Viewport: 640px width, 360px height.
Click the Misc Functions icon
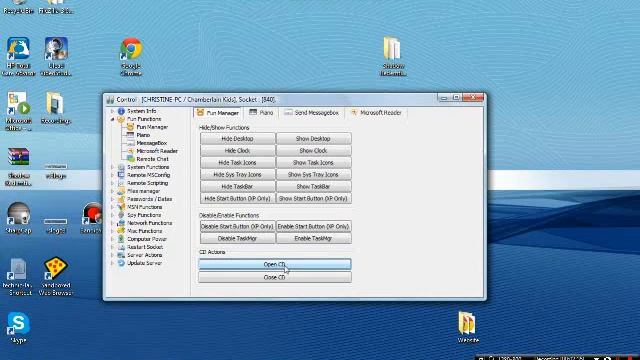pyautogui.click(x=121, y=231)
